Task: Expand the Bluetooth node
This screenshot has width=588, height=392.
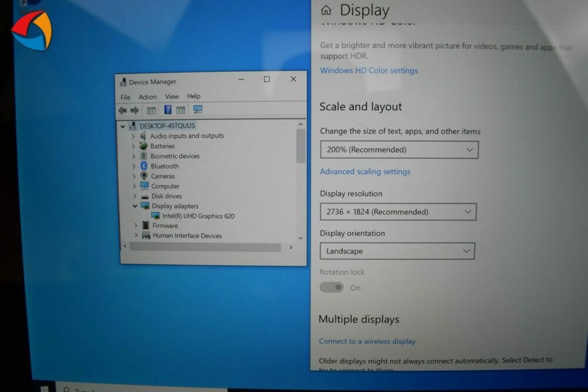Action: coord(134,166)
